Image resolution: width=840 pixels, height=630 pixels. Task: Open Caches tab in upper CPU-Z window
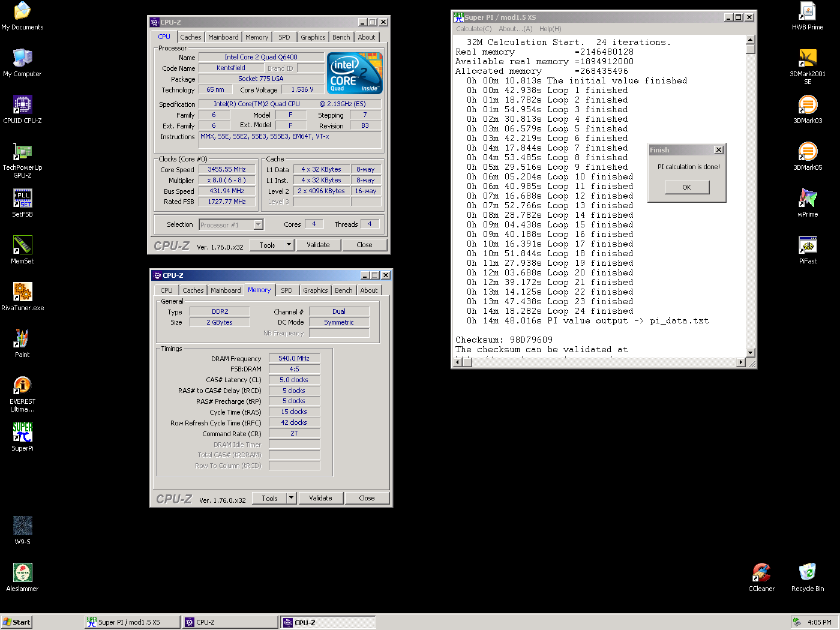[191, 37]
